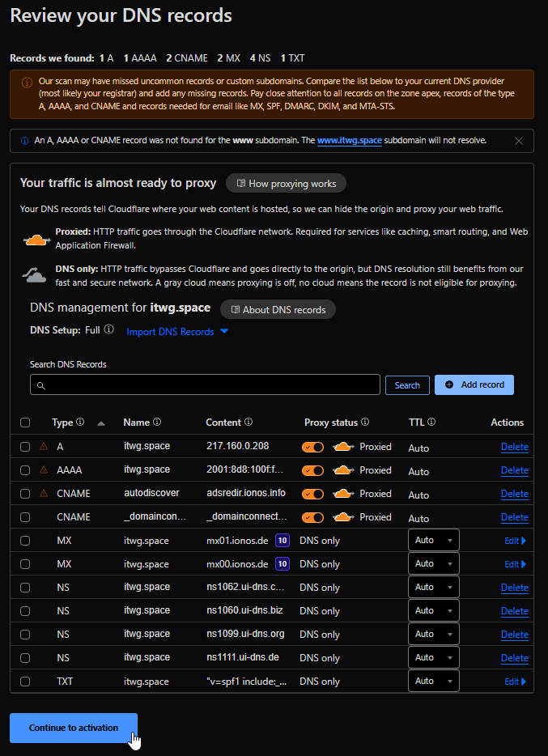Click the magnifier icon in the search box
548x756 pixels.
pyautogui.click(x=41, y=385)
